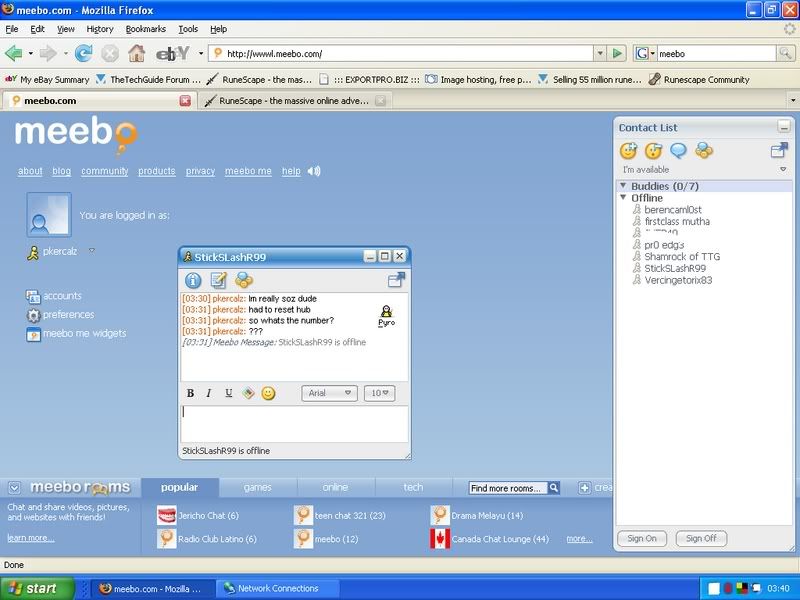
Task: Open the buddy info icon in chat
Action: [194, 280]
